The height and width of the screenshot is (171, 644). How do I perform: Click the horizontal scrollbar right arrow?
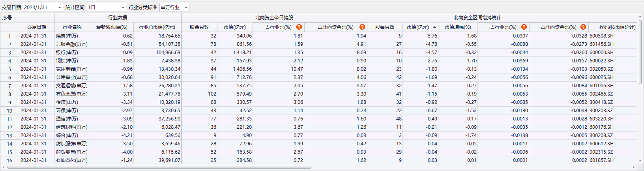(634, 167)
